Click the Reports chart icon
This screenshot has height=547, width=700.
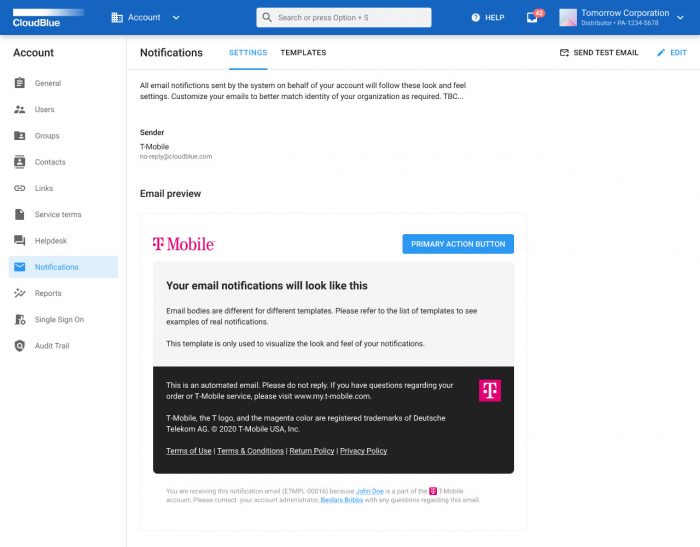point(20,293)
